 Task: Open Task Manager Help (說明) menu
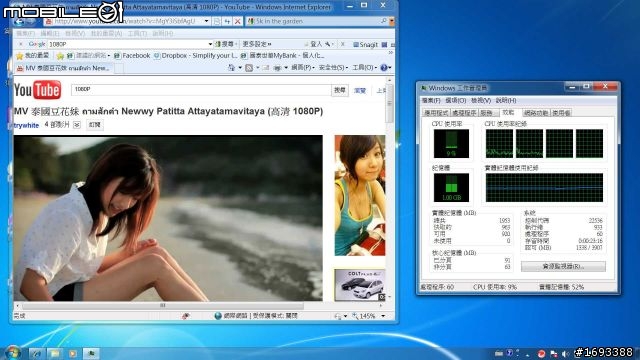tap(506, 100)
